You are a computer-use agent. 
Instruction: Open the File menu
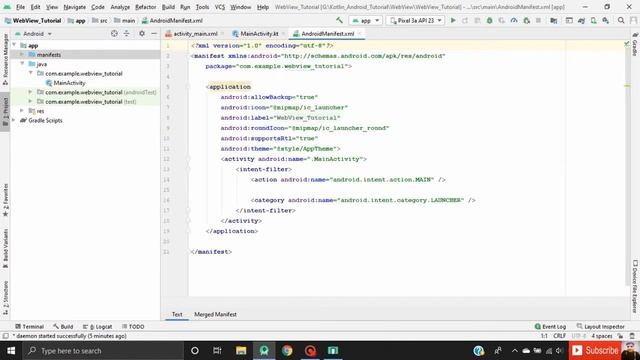[20, 7]
